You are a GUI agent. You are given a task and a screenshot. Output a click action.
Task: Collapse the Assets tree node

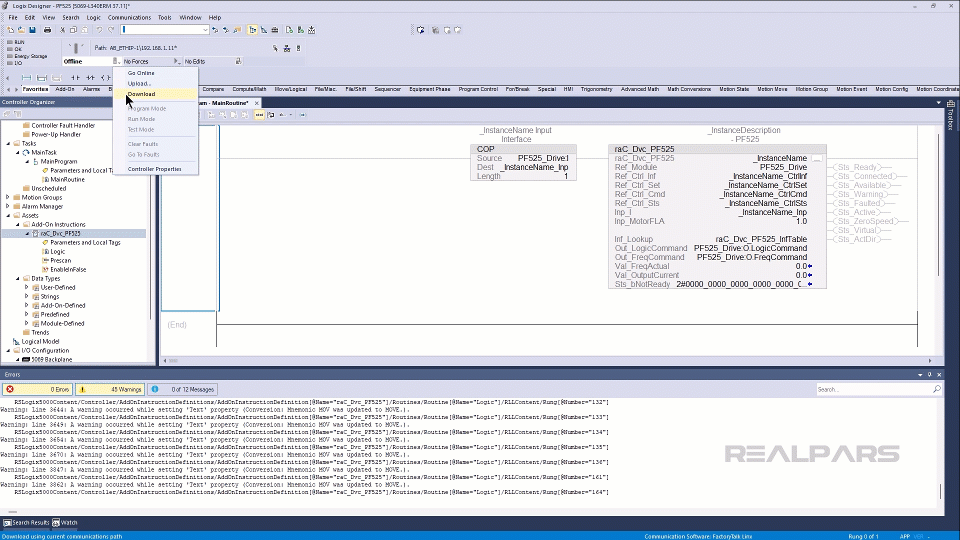pos(8,216)
